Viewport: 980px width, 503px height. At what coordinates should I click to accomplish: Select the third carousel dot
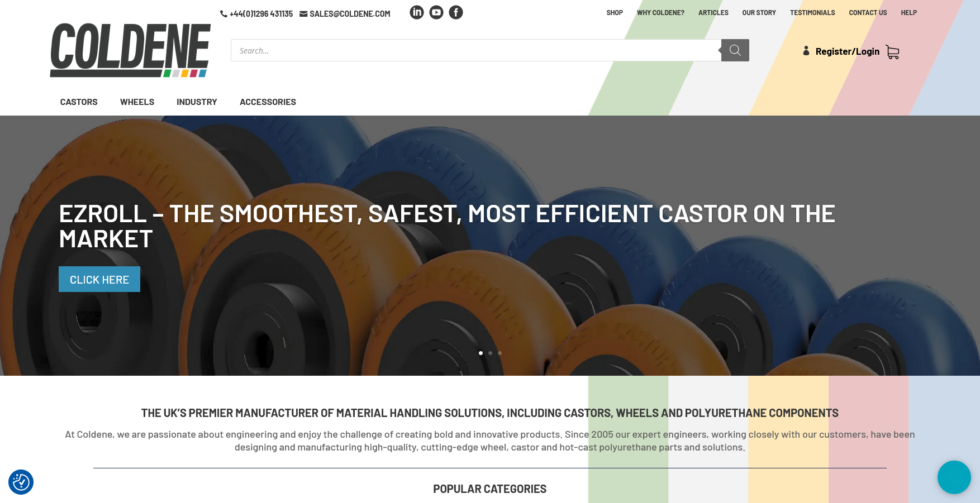point(499,353)
